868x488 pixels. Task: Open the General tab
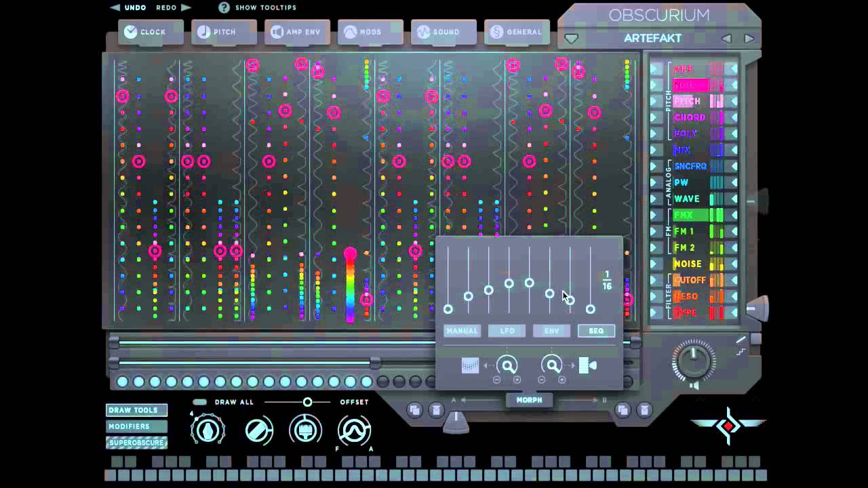click(517, 32)
